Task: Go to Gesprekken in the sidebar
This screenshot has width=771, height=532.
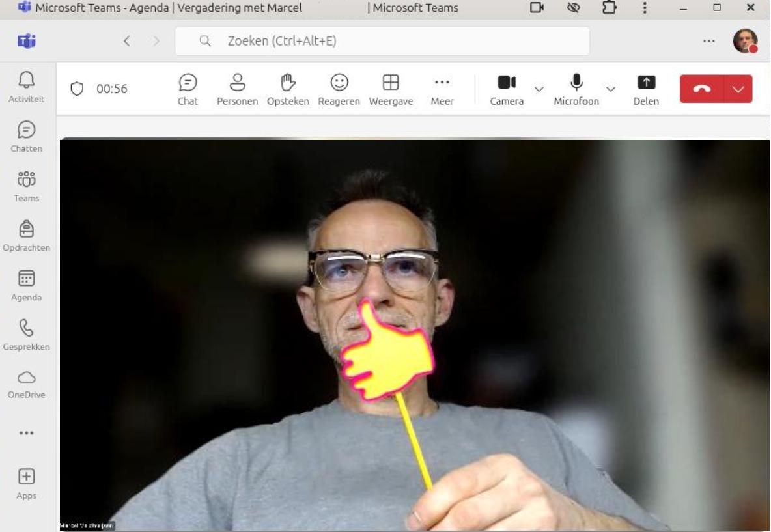Action: click(x=27, y=335)
